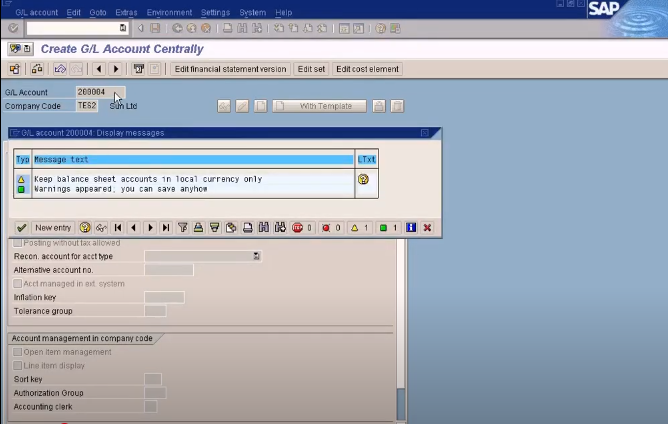Click the Sort key field

[153, 379]
